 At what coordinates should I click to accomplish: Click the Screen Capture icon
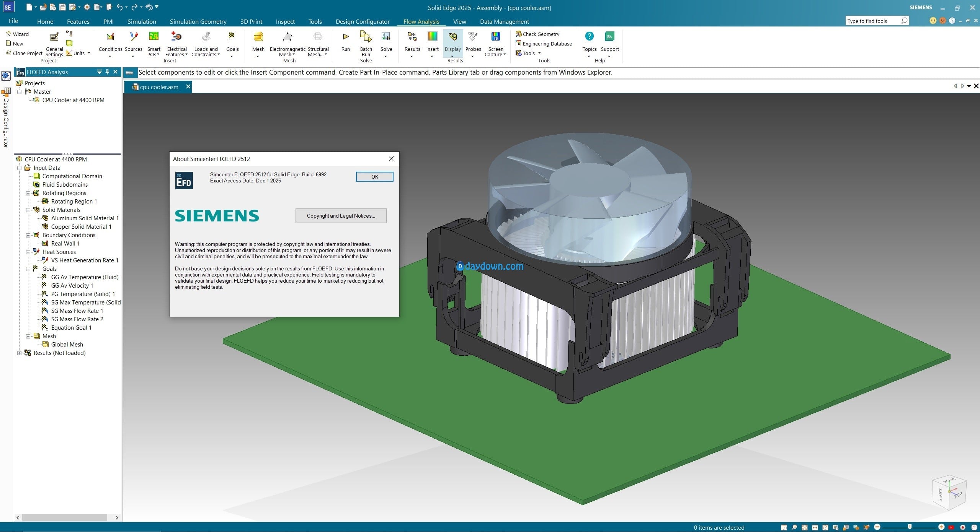pos(495,37)
